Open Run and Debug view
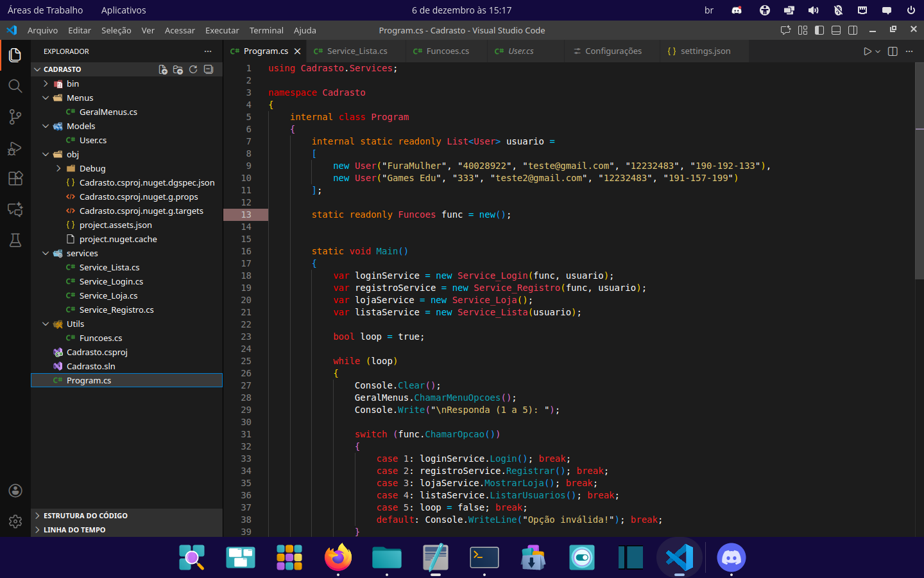 coord(15,148)
